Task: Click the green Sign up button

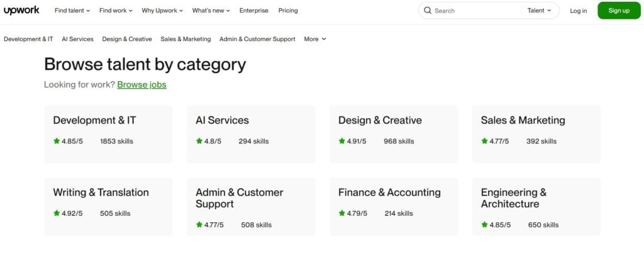Action: pos(619,11)
